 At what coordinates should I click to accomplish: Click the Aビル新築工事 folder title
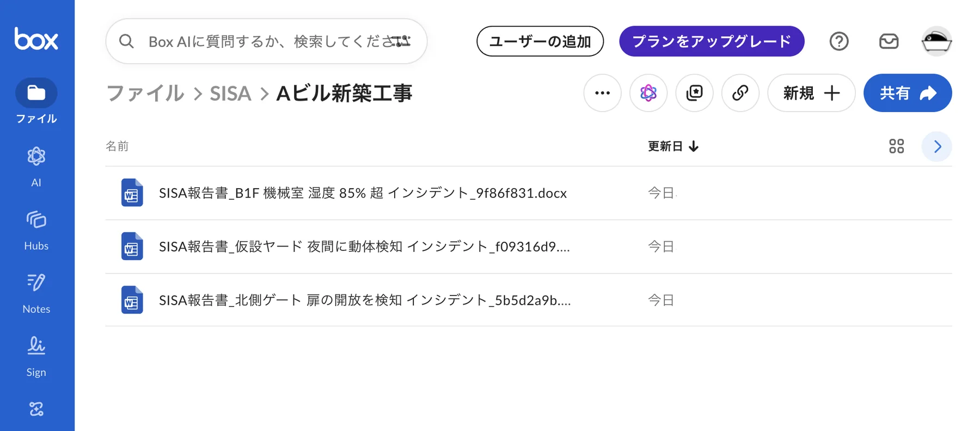coord(344,94)
